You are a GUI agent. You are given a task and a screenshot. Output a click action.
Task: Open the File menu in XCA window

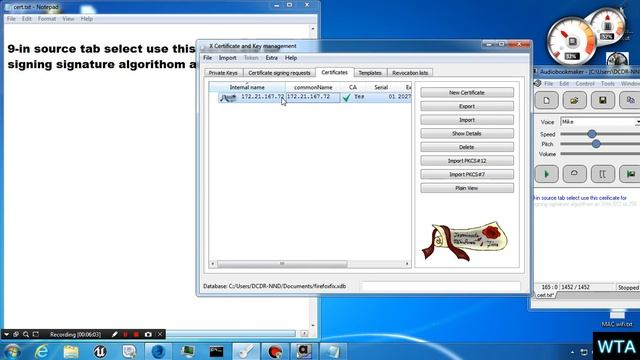[207, 58]
